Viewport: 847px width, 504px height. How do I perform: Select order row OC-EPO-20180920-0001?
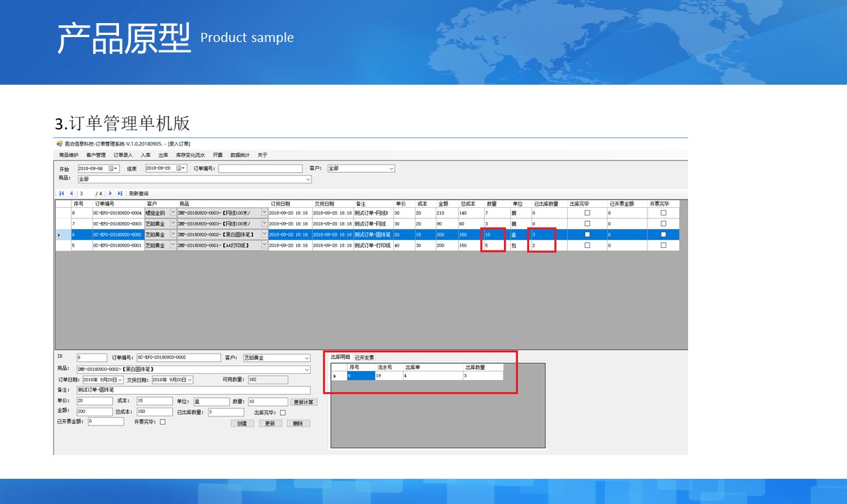pos(367,245)
